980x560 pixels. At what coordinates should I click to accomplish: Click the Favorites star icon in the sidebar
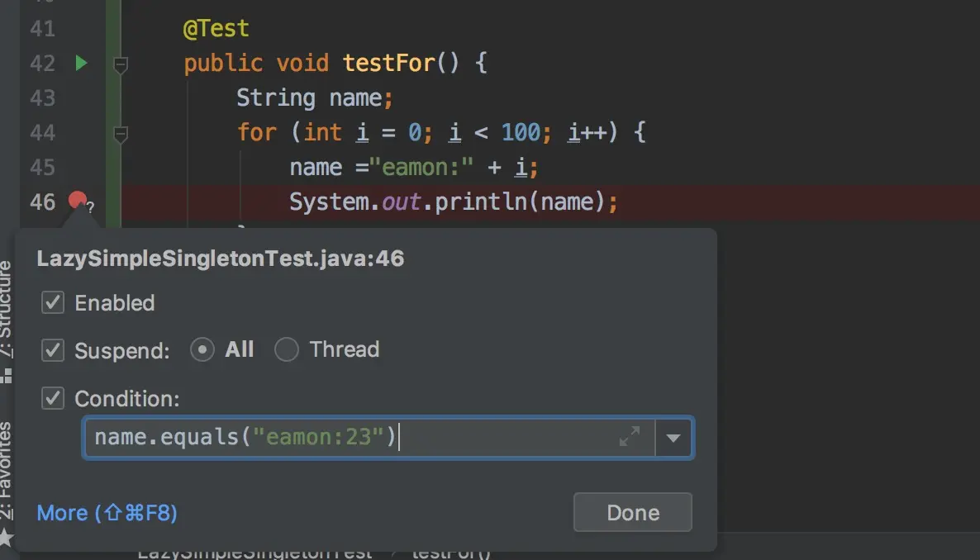pos(6,537)
